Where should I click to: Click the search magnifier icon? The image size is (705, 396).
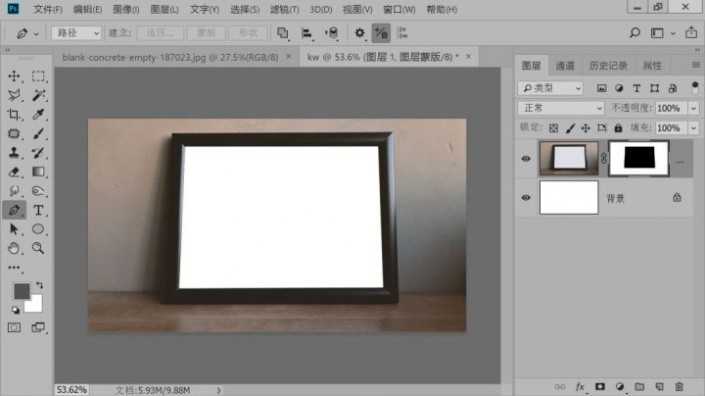(x=634, y=33)
